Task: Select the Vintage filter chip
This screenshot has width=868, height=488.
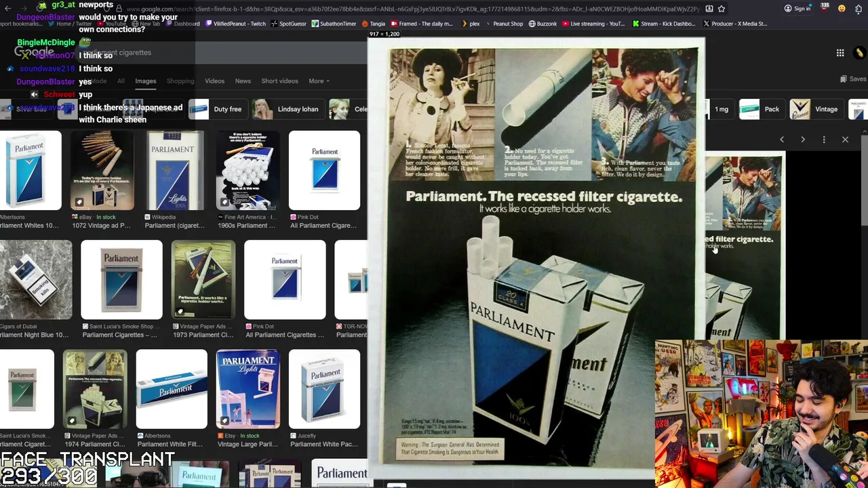Action: 816,109
